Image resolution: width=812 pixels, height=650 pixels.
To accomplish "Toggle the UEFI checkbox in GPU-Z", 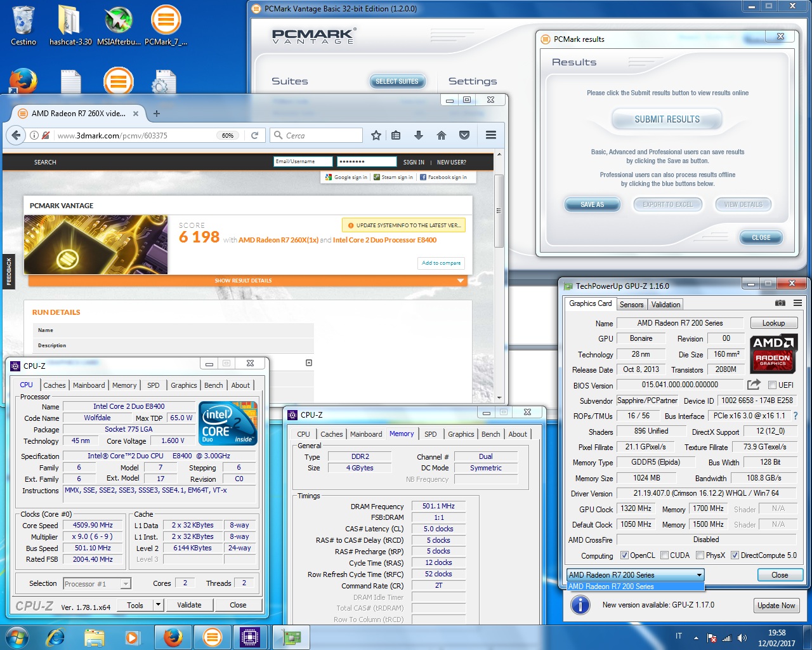I will (772, 385).
